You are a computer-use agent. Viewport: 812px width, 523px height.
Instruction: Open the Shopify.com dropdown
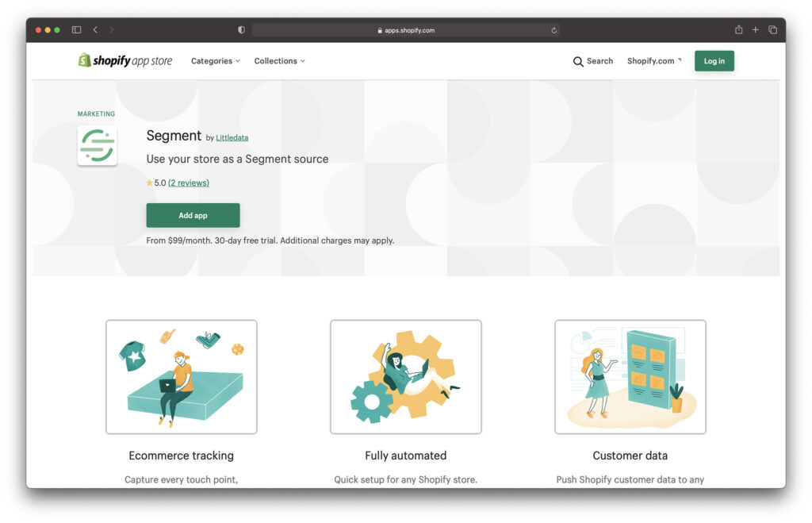pyautogui.click(x=653, y=60)
